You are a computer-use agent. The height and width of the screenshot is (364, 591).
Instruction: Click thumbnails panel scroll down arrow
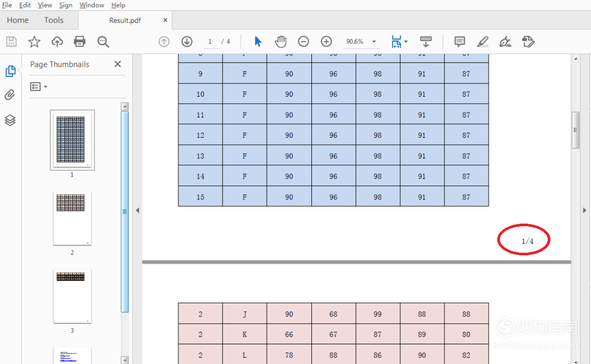125,360
